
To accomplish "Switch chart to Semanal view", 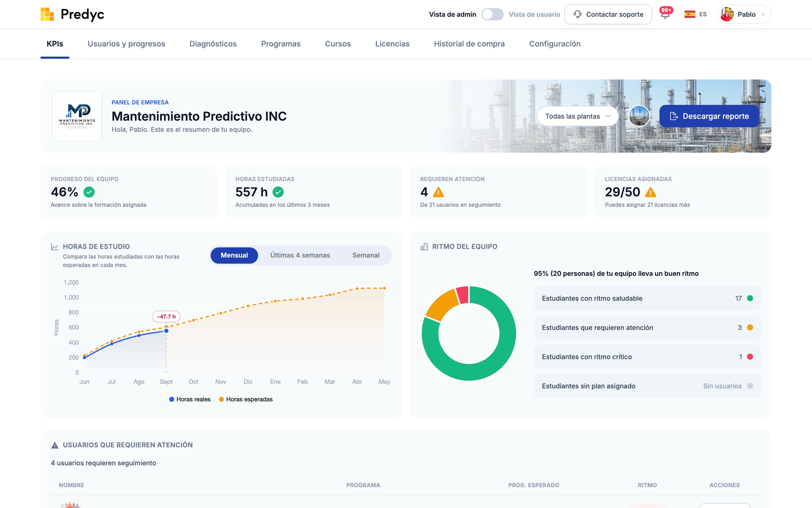I will click(x=366, y=255).
